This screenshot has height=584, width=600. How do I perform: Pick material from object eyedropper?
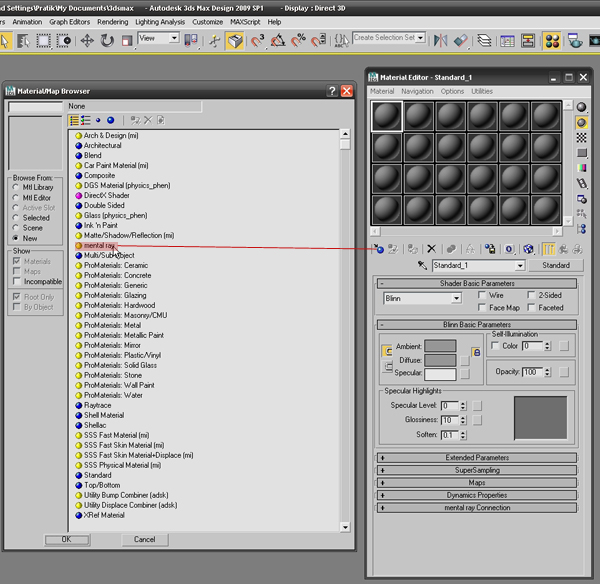click(423, 266)
